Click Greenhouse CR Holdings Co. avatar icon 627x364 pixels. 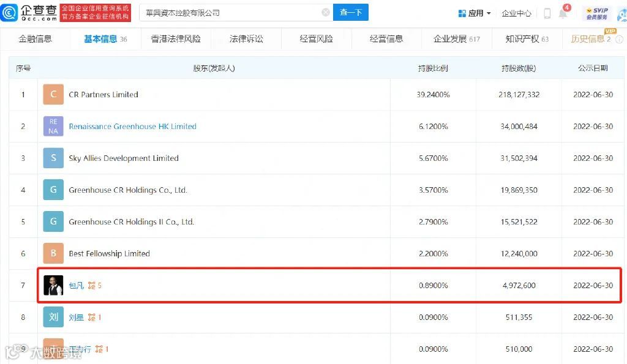[x=53, y=190]
